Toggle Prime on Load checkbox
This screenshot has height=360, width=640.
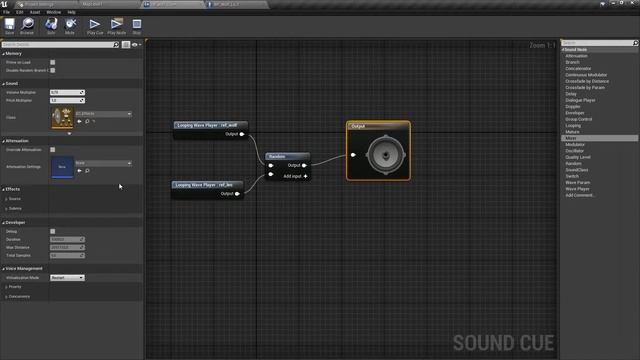tap(53, 62)
